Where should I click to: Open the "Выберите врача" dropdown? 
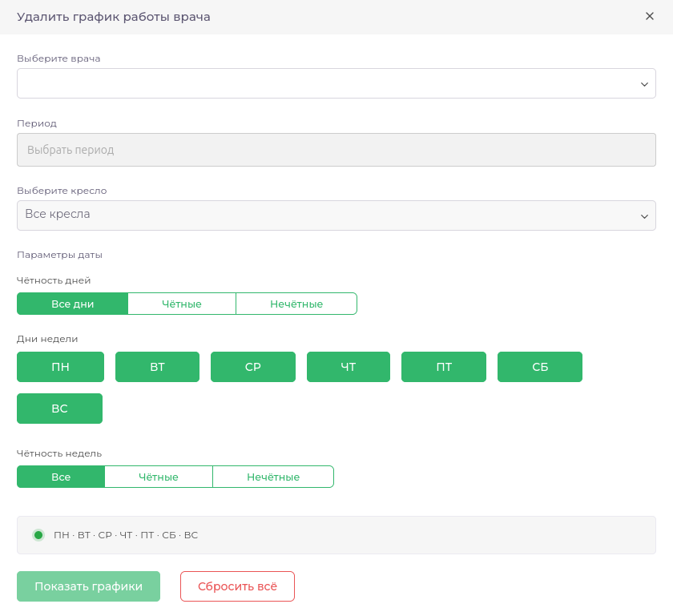(x=336, y=83)
